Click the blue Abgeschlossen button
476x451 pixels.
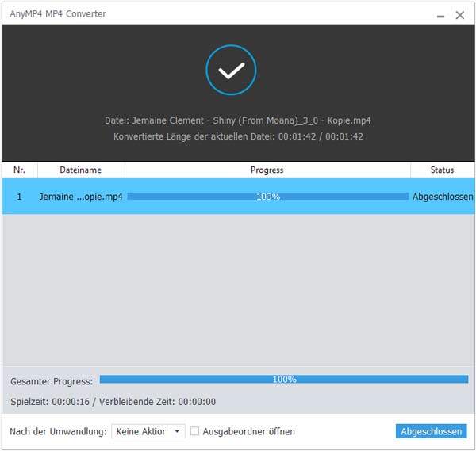pyautogui.click(x=431, y=431)
